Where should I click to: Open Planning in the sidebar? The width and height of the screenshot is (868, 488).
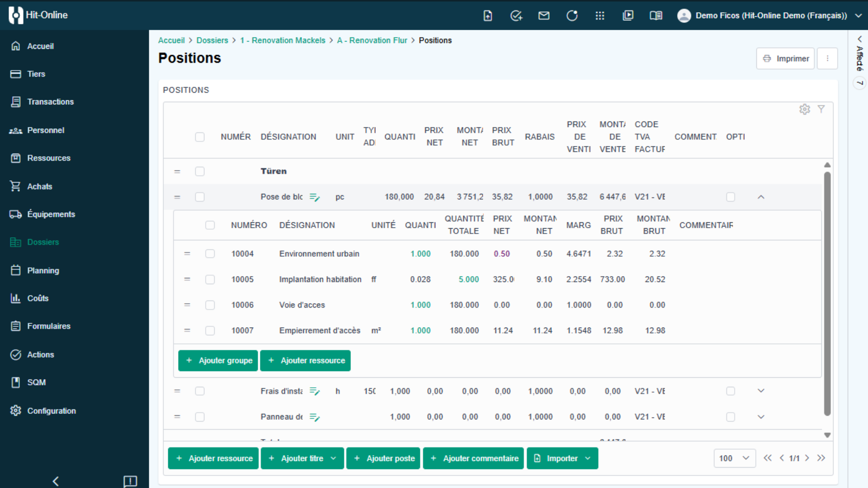[x=43, y=271]
